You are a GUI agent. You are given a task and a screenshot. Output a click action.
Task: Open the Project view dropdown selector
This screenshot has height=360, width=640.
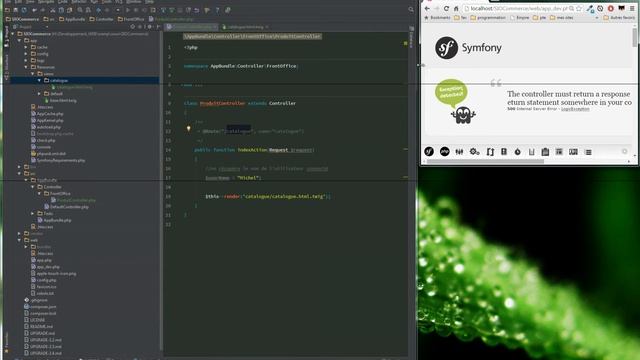[29, 27]
